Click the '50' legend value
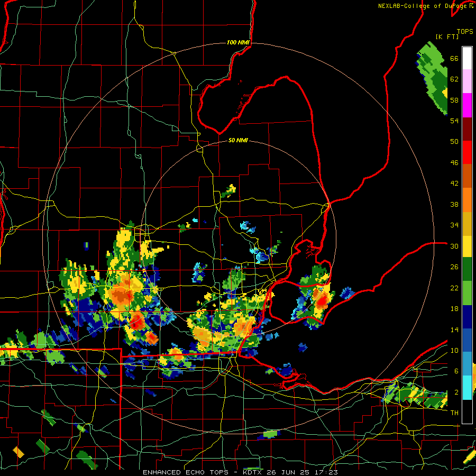 (454, 142)
